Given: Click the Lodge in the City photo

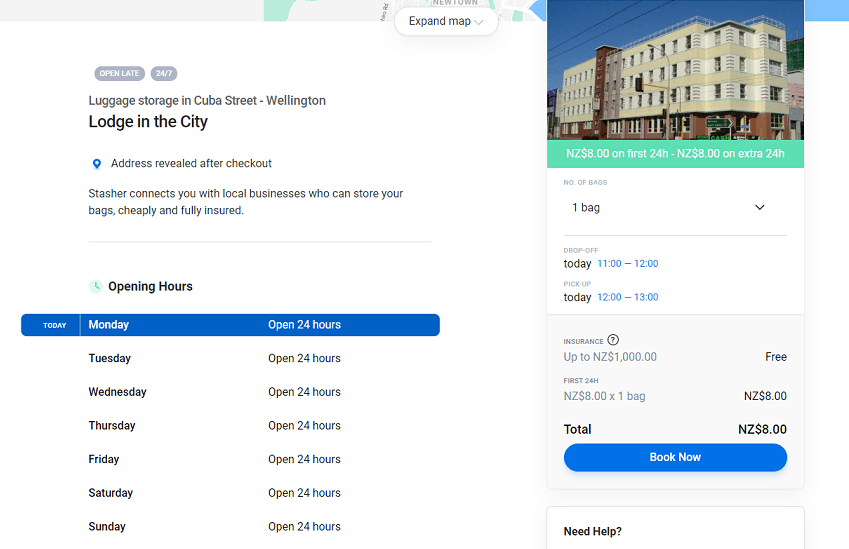Looking at the screenshot, I should tap(675, 70).
